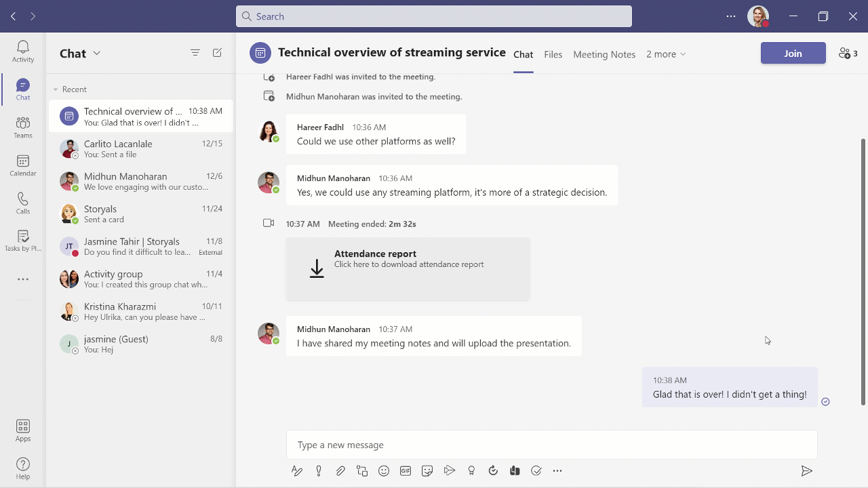Open the Activity feed in the left rail

pos(22,47)
